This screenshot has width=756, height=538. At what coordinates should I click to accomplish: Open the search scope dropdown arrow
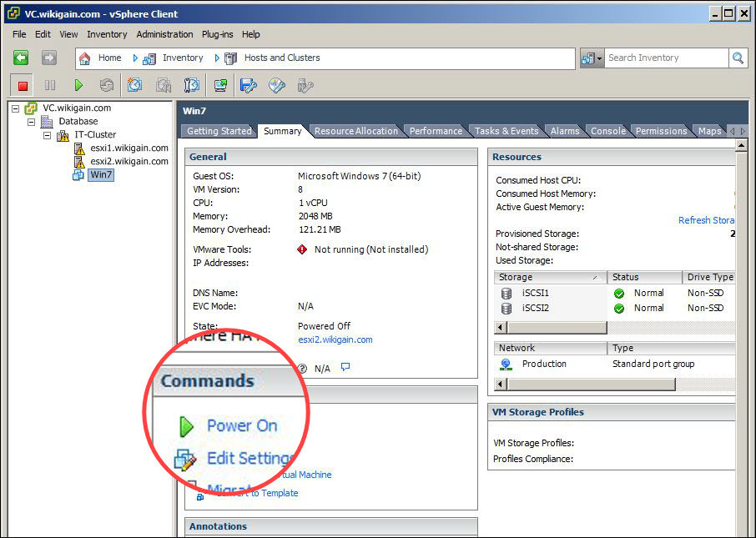600,59
